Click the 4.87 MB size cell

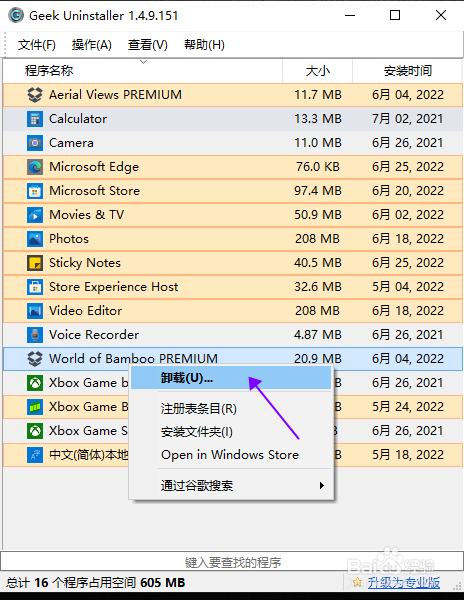(x=317, y=335)
